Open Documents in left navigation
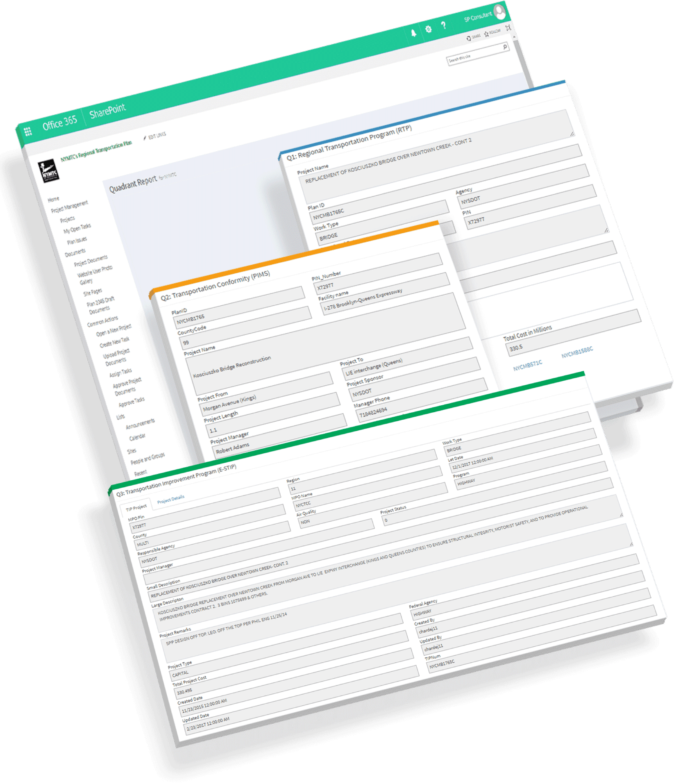 point(75,253)
